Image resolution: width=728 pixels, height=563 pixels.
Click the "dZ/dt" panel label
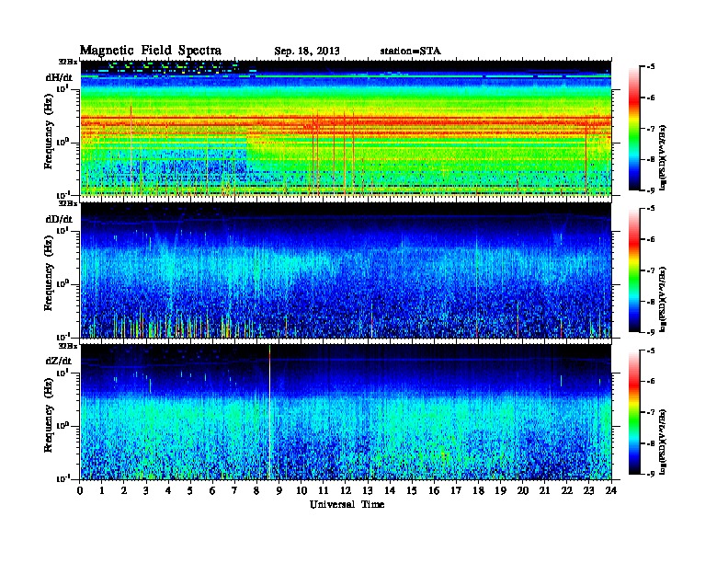(x=59, y=361)
